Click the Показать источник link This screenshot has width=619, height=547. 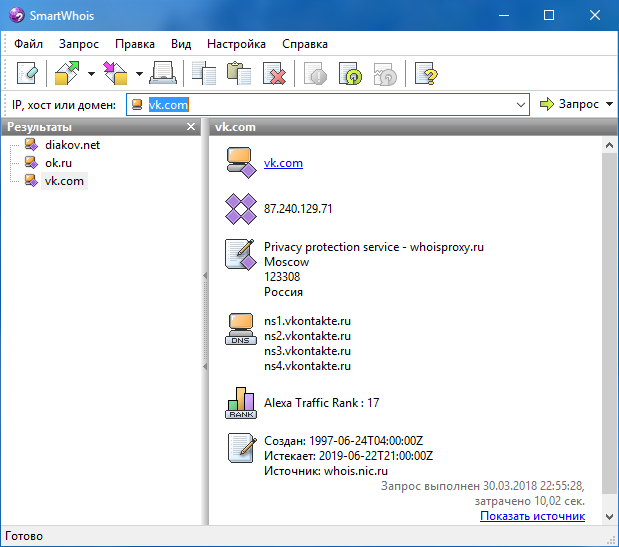pyautogui.click(x=532, y=516)
